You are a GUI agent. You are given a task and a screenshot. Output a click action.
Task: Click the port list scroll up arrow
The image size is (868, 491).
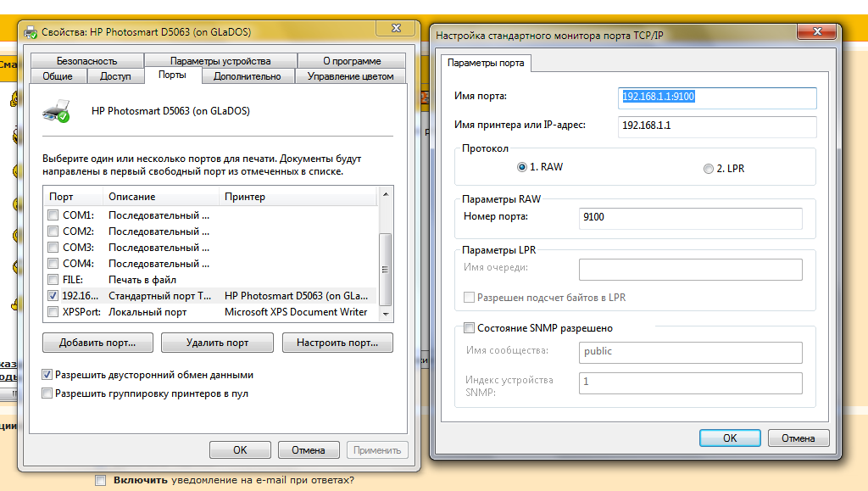coord(386,194)
